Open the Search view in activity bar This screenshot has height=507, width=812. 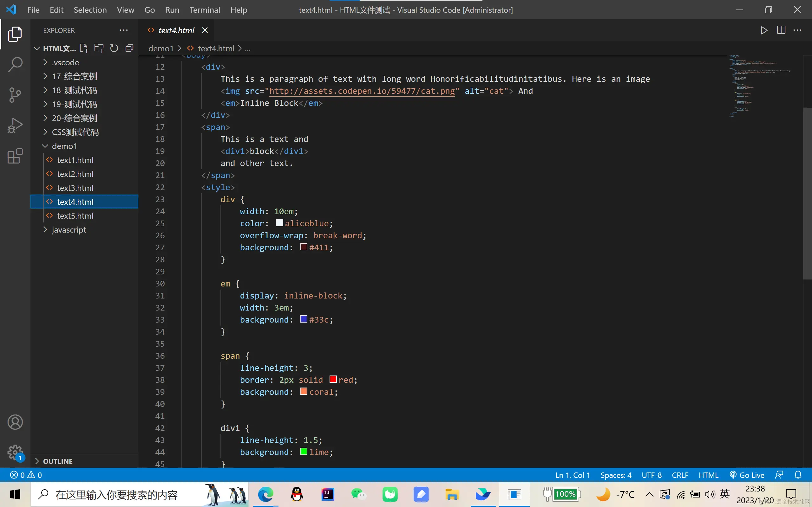pyautogui.click(x=15, y=64)
